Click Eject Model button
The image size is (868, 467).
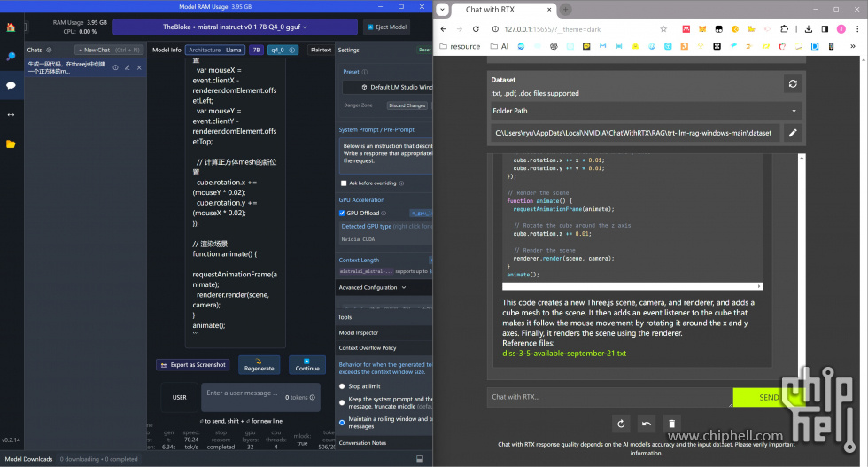[387, 27]
